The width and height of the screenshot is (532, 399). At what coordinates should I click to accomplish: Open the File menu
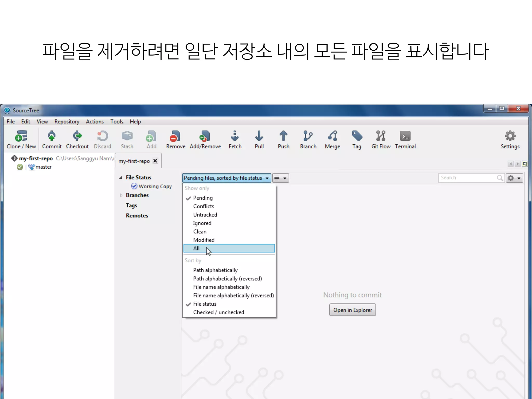(11, 122)
